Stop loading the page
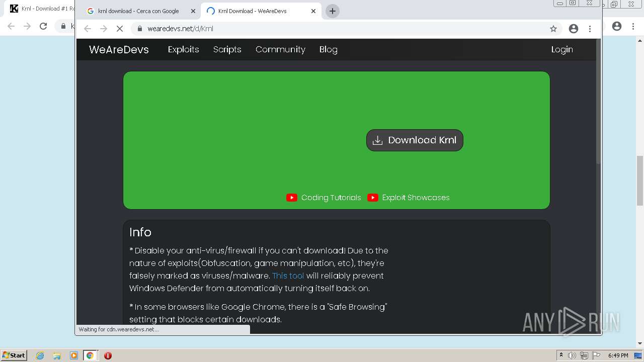 click(x=120, y=29)
